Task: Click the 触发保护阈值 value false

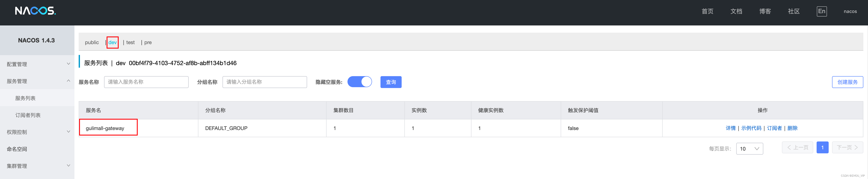Action: point(573,128)
